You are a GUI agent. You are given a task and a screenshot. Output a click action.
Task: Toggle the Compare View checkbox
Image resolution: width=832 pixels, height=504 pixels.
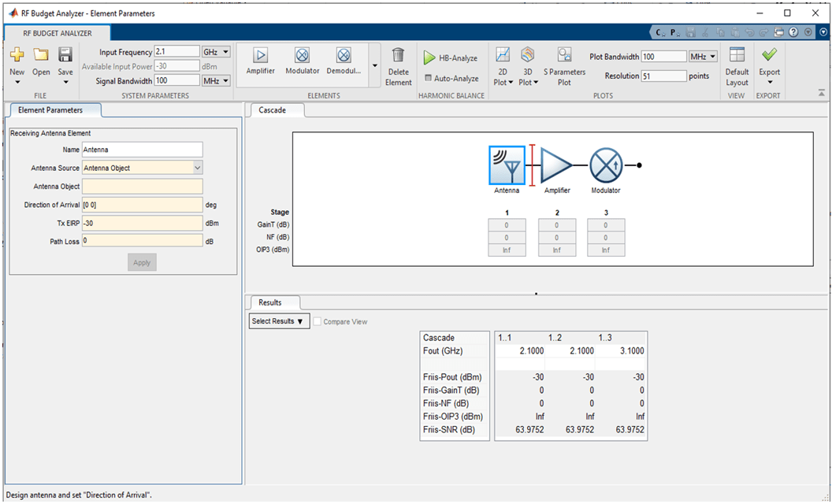tap(318, 321)
